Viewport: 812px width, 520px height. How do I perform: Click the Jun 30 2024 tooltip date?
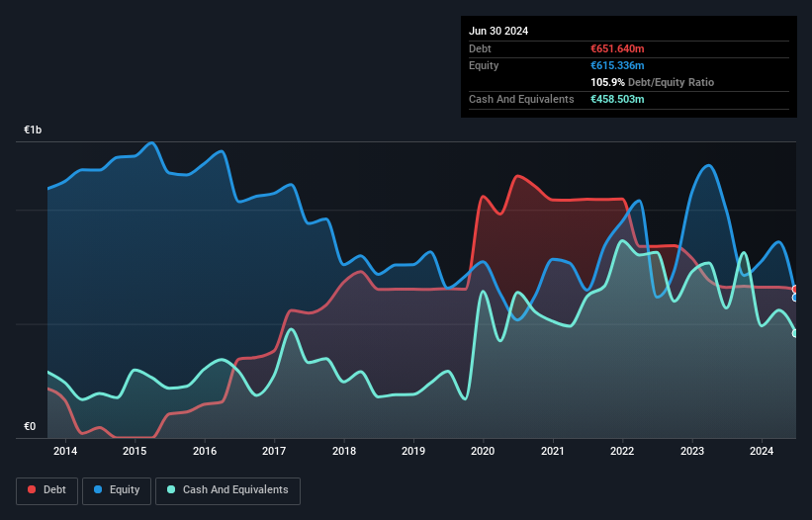[x=498, y=31]
